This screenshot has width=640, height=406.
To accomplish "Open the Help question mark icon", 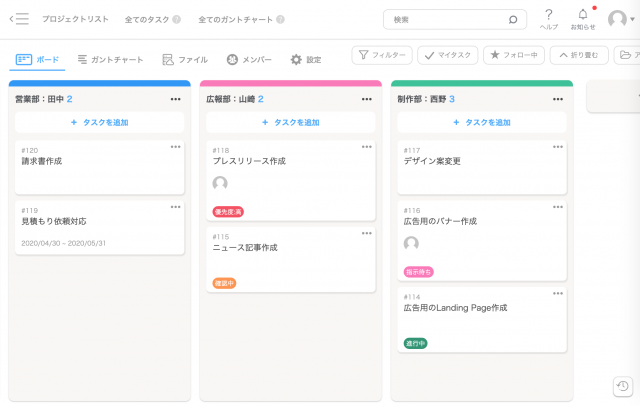I will click(x=549, y=15).
